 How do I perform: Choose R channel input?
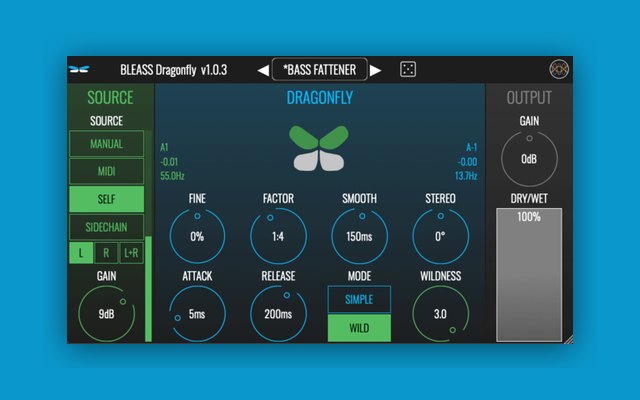click(x=106, y=253)
